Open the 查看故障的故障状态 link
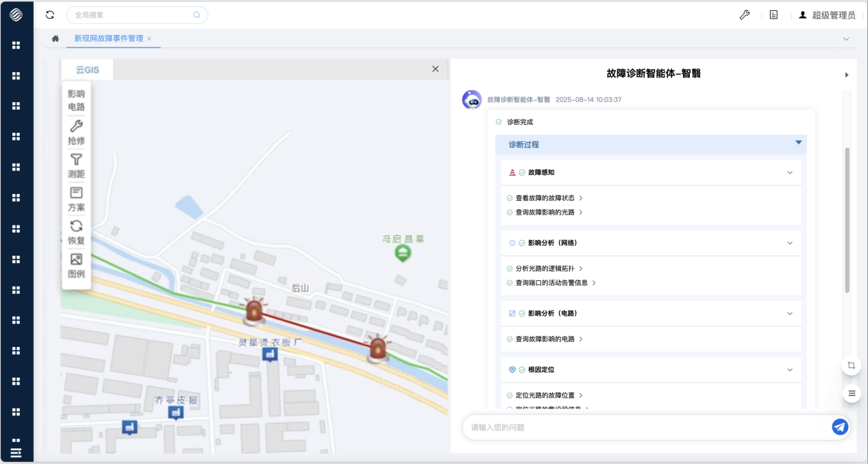 (x=545, y=197)
